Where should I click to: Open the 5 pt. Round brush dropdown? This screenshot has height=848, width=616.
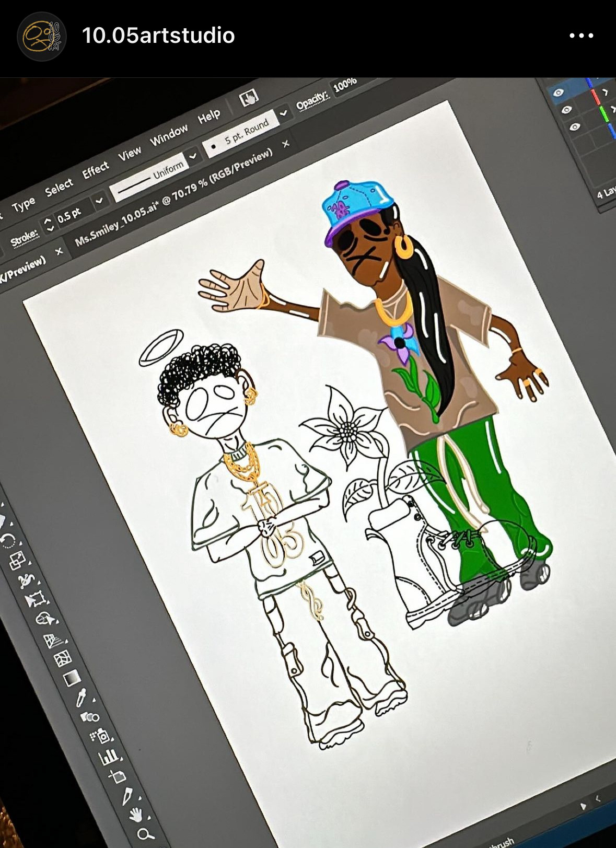pos(283,112)
